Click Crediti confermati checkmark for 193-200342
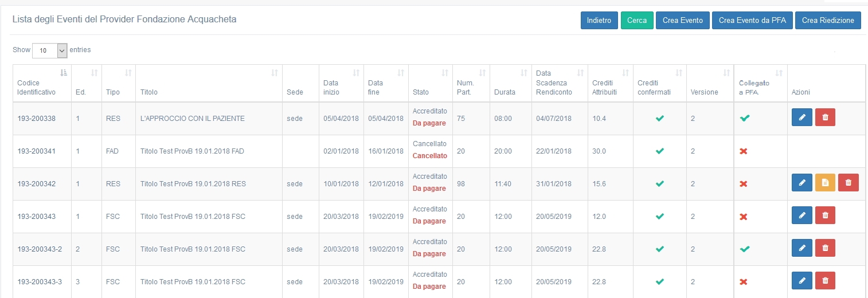 click(x=659, y=184)
